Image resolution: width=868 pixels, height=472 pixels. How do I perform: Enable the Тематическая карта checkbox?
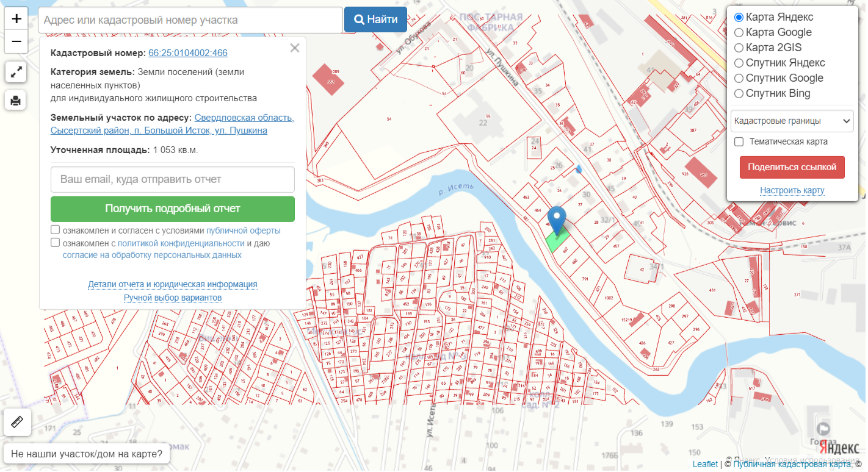pos(739,142)
